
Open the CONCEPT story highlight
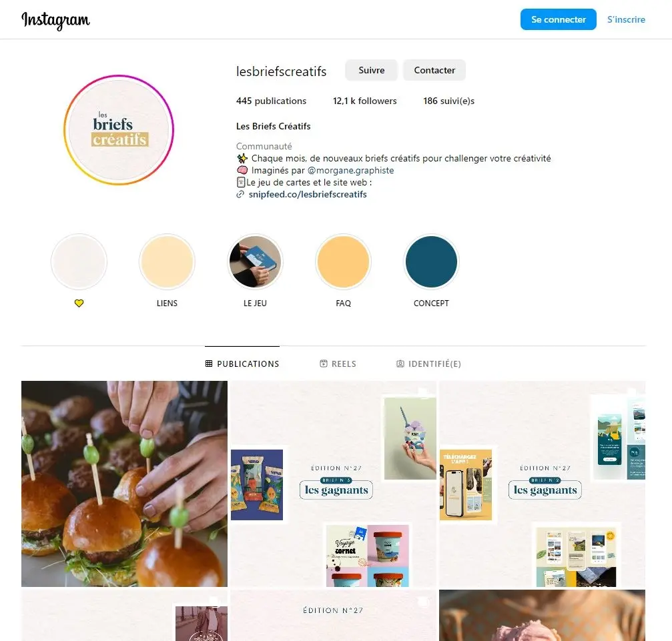pyautogui.click(x=431, y=261)
